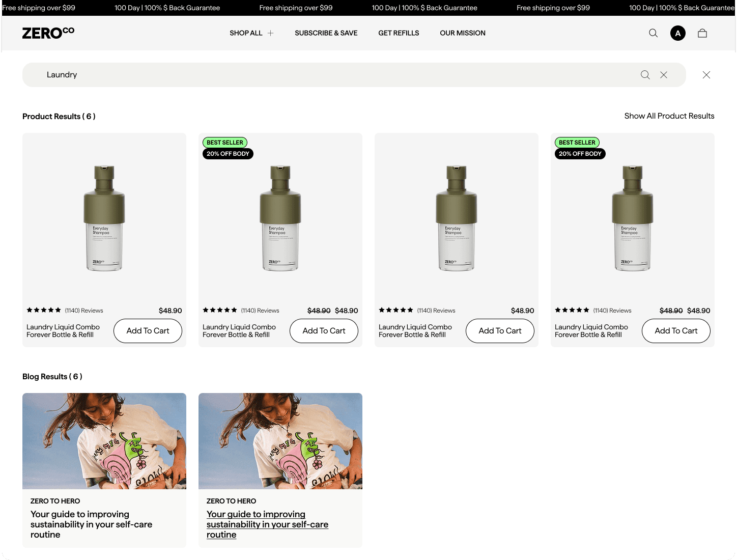Open reviews star rating of third product

(x=396, y=310)
